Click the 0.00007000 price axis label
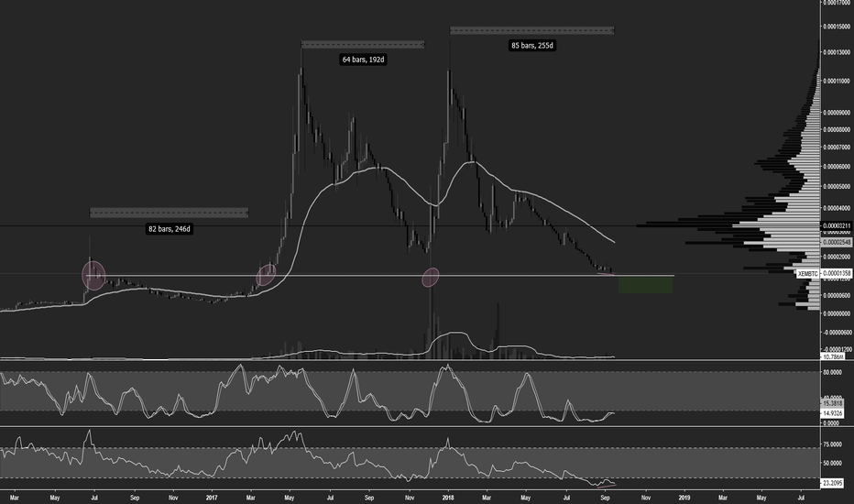The image size is (854, 504). [838, 148]
